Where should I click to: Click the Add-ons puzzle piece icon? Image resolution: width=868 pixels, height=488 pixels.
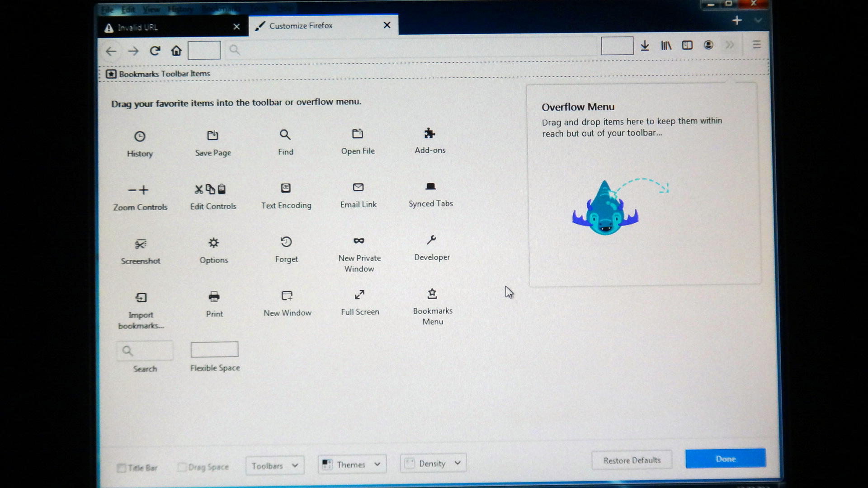tap(429, 133)
